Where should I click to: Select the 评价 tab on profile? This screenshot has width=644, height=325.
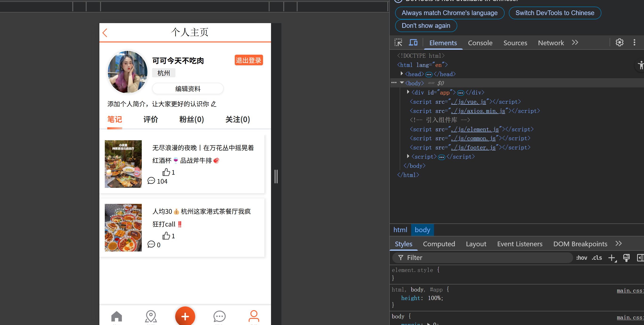click(x=150, y=119)
